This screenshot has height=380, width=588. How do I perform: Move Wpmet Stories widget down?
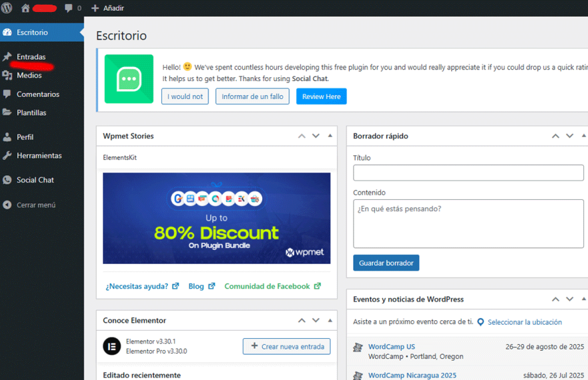(316, 136)
